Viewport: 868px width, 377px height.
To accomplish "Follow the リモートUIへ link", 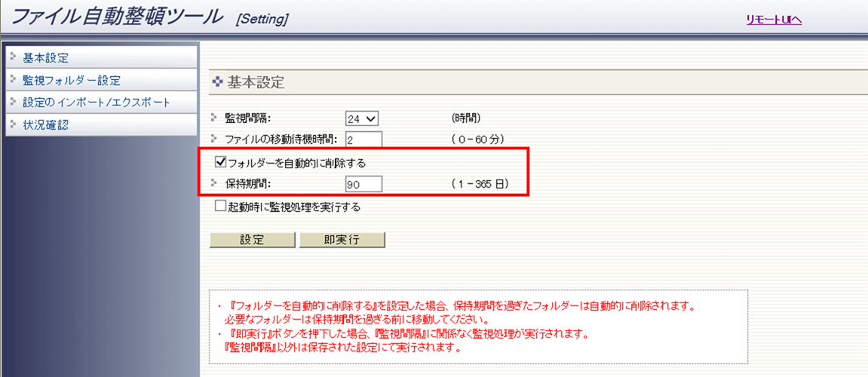I will (774, 20).
